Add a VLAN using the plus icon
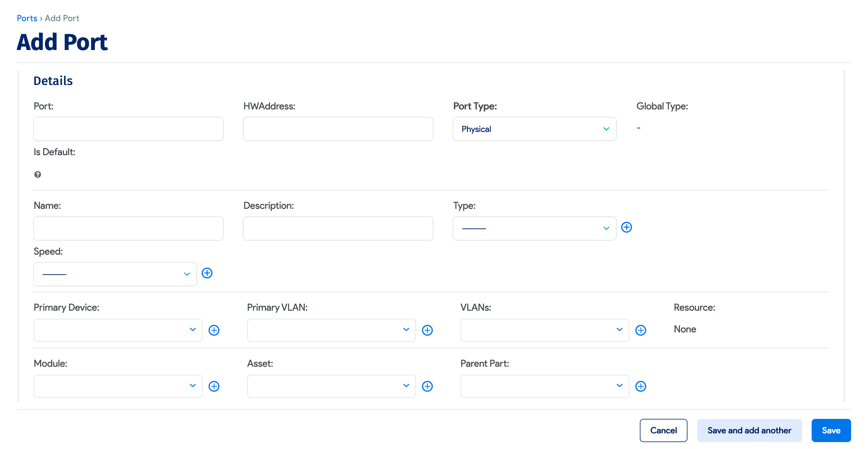The image size is (868, 449). click(x=640, y=330)
